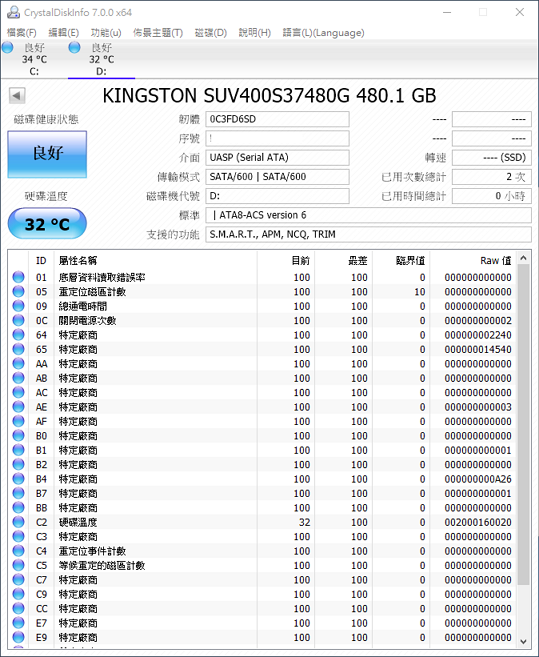This screenshot has width=539, height=657.
Task: Click the 目前 column header
Action: pyautogui.click(x=286, y=261)
